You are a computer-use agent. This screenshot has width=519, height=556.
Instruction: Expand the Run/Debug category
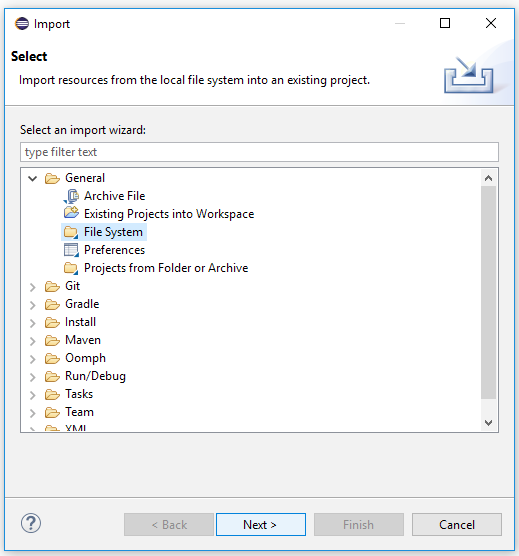(33, 377)
